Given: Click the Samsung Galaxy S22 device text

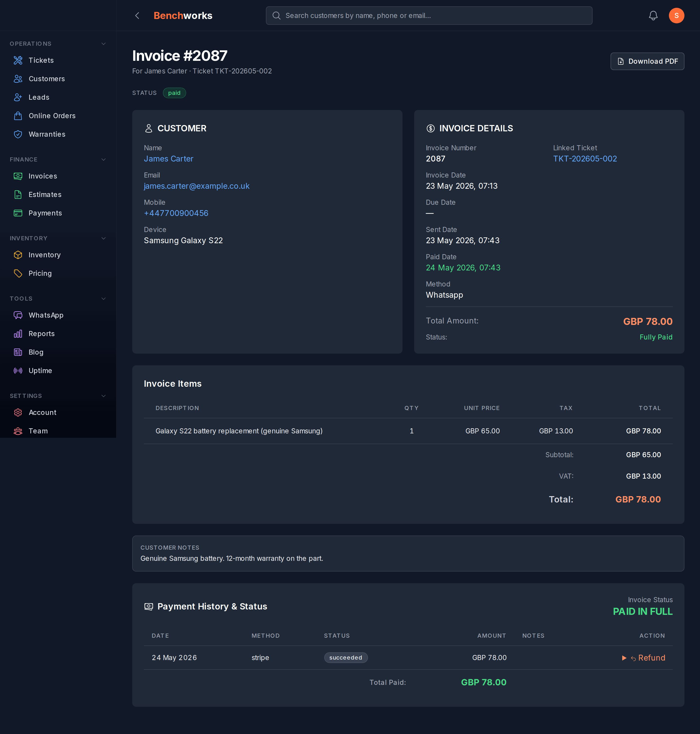Looking at the screenshot, I should click(183, 241).
